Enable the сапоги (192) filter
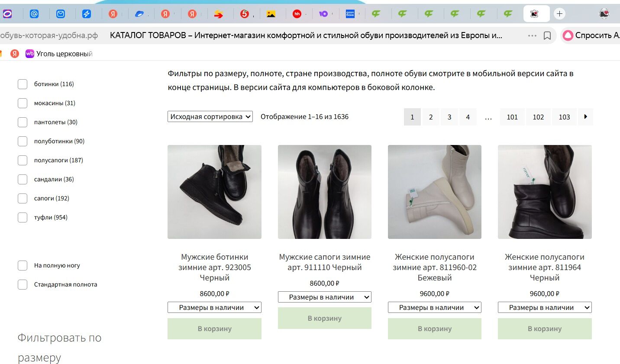 [23, 198]
